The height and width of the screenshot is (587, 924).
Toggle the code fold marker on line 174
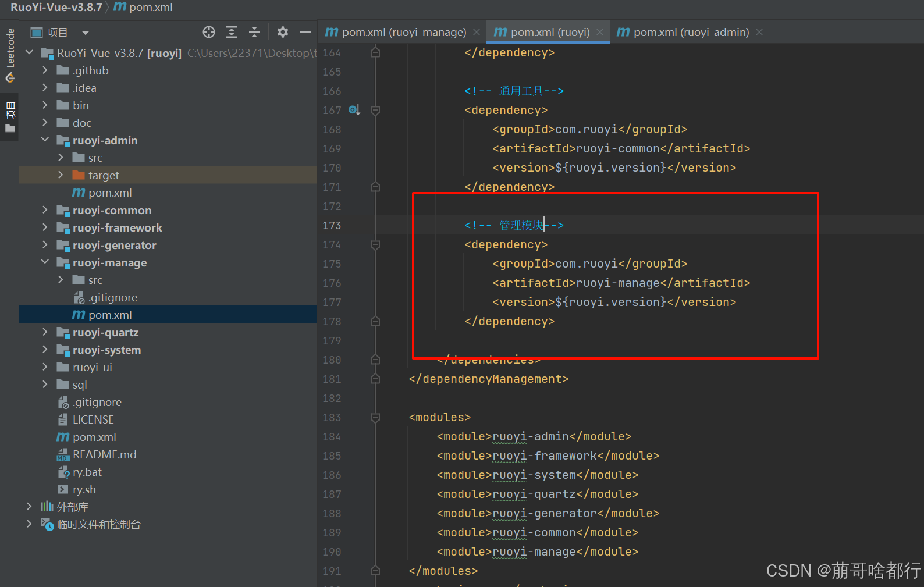coord(376,245)
